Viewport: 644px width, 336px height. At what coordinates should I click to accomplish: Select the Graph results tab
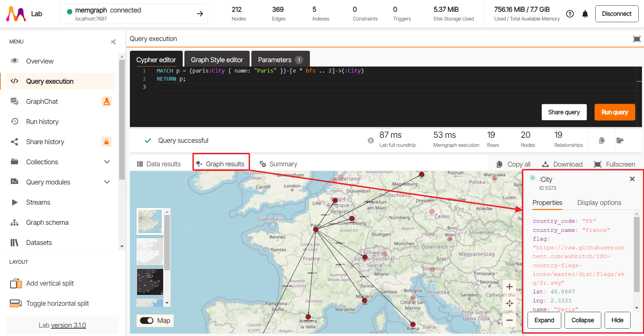pyautogui.click(x=221, y=164)
